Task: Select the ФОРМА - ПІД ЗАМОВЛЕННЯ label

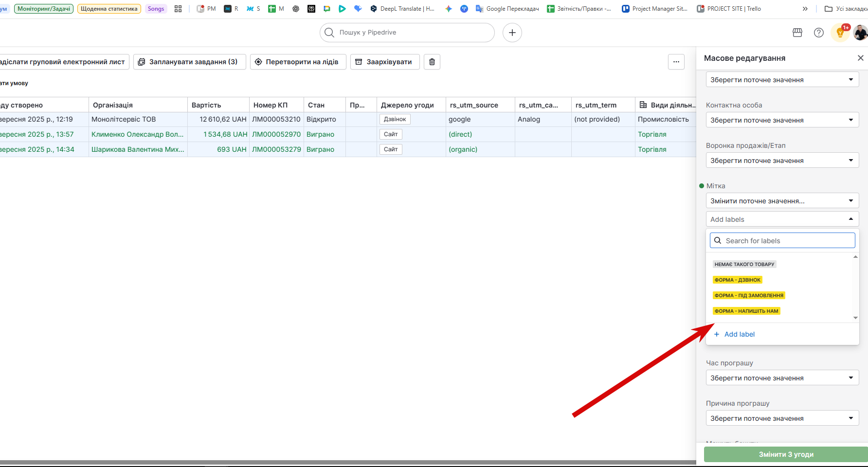Action: [749, 295]
